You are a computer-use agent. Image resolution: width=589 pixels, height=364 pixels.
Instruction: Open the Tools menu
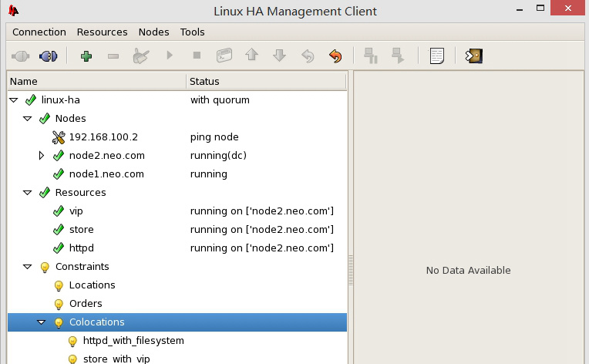pyautogui.click(x=193, y=32)
